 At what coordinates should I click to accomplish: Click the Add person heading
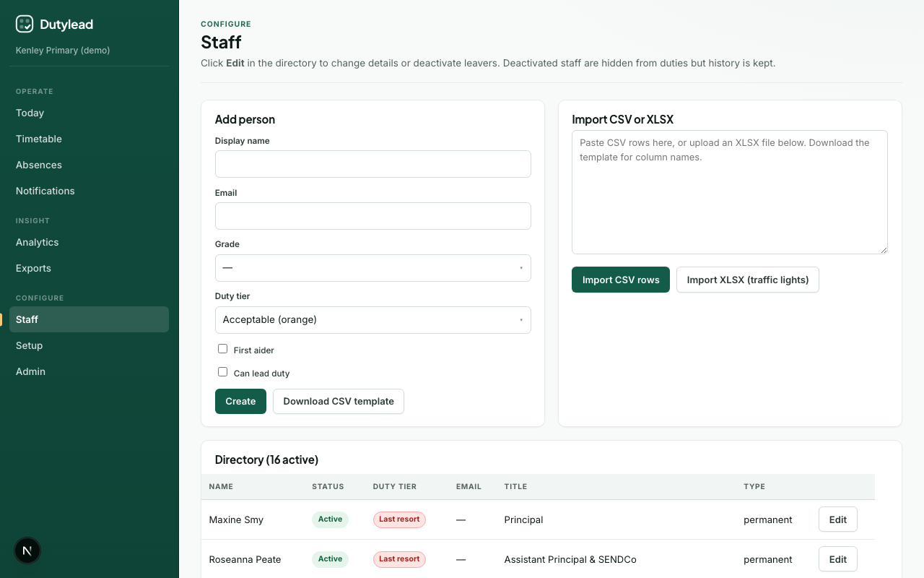245,119
